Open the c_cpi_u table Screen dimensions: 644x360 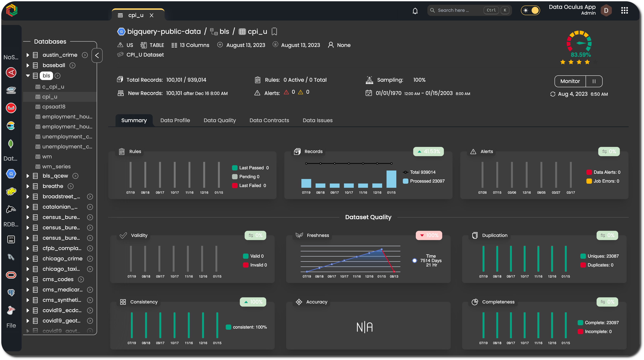pos(53,87)
